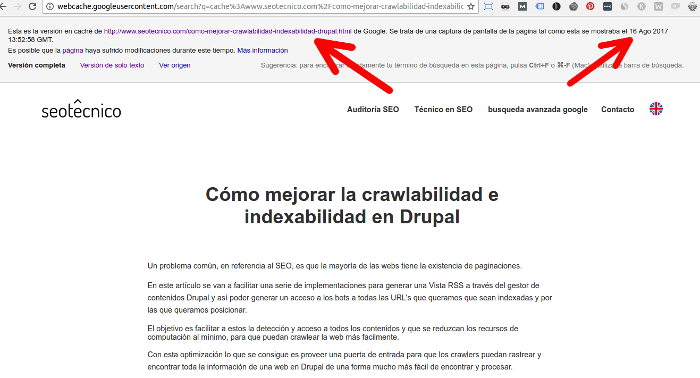Open the red goggles extension icon
Viewport: 700px width, 378px height.
tap(505, 7)
